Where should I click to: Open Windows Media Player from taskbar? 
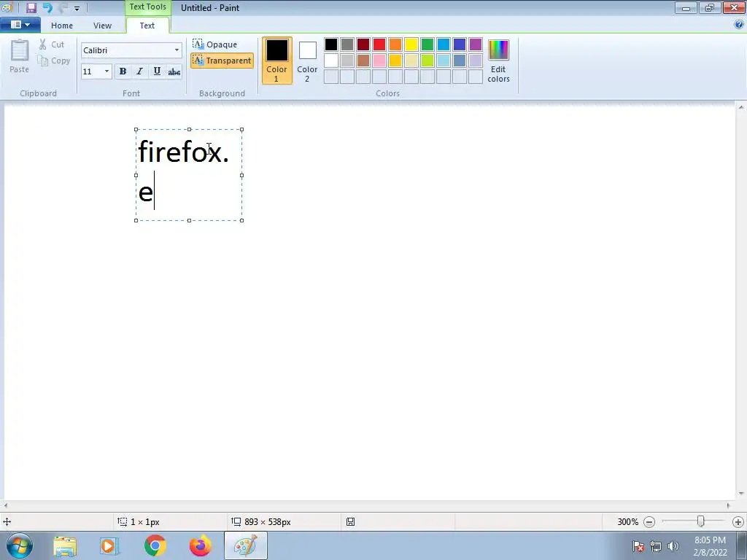click(109, 546)
